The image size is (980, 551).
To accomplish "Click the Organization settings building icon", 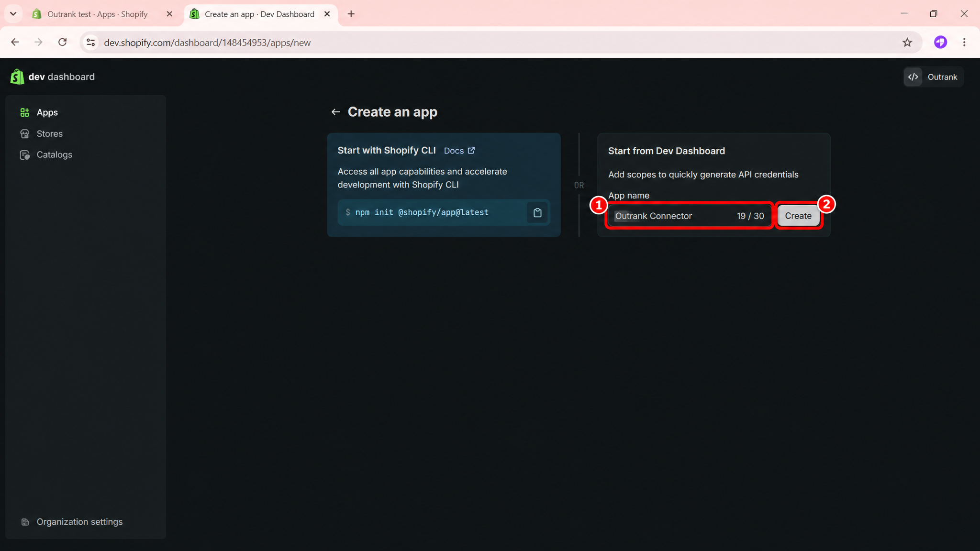I will click(25, 522).
